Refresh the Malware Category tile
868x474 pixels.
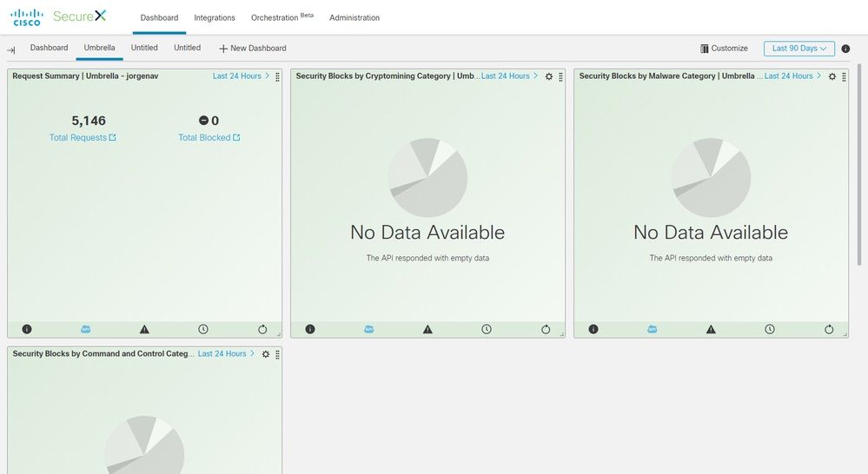829,329
